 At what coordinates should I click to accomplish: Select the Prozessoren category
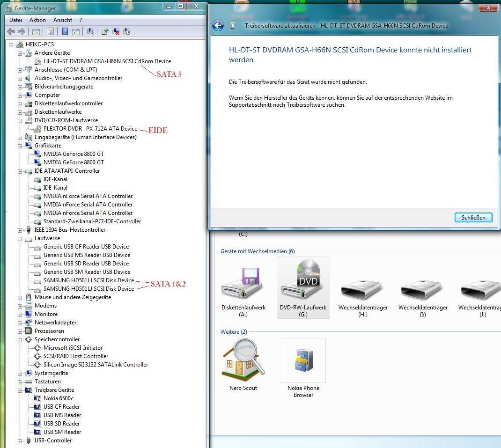[49, 331]
